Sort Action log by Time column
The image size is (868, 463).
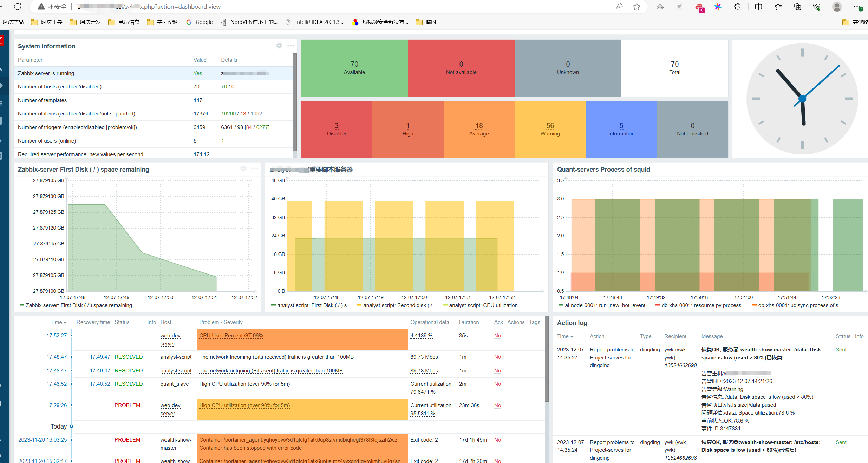pos(565,336)
